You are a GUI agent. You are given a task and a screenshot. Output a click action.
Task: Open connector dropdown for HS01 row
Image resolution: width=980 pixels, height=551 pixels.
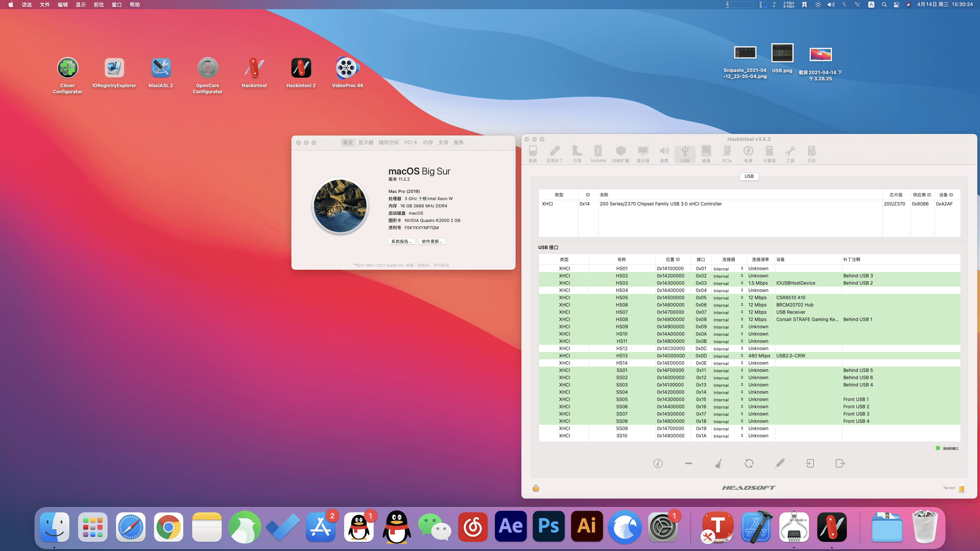click(728, 269)
